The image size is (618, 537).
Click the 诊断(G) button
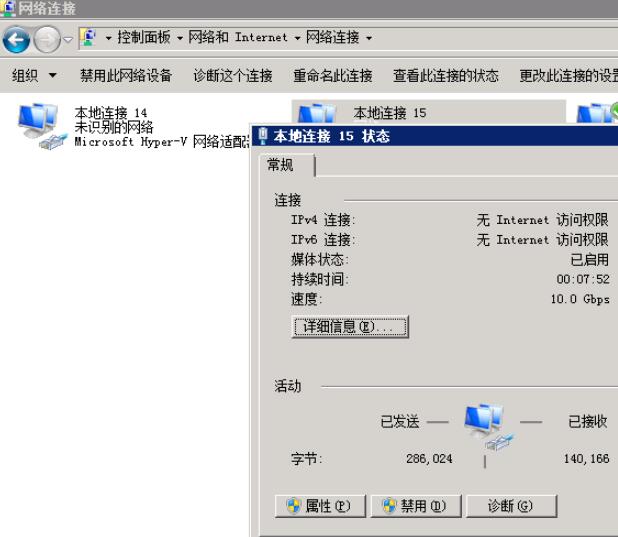tap(511, 505)
